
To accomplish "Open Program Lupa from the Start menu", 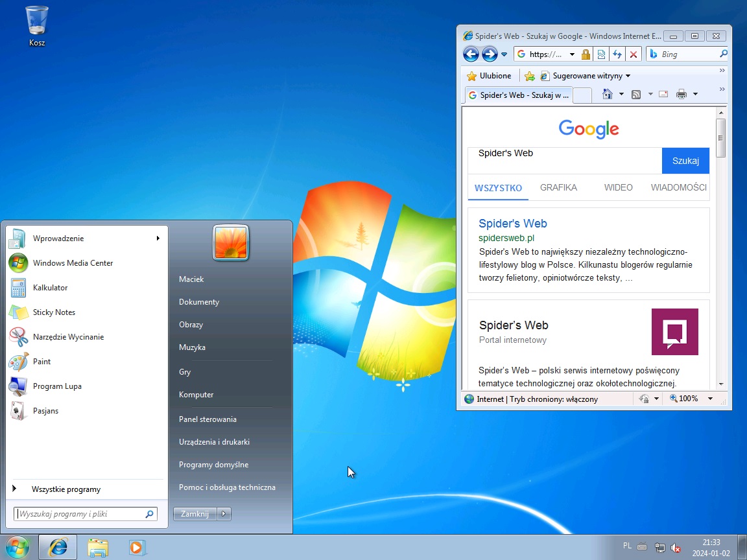I will tap(87, 386).
